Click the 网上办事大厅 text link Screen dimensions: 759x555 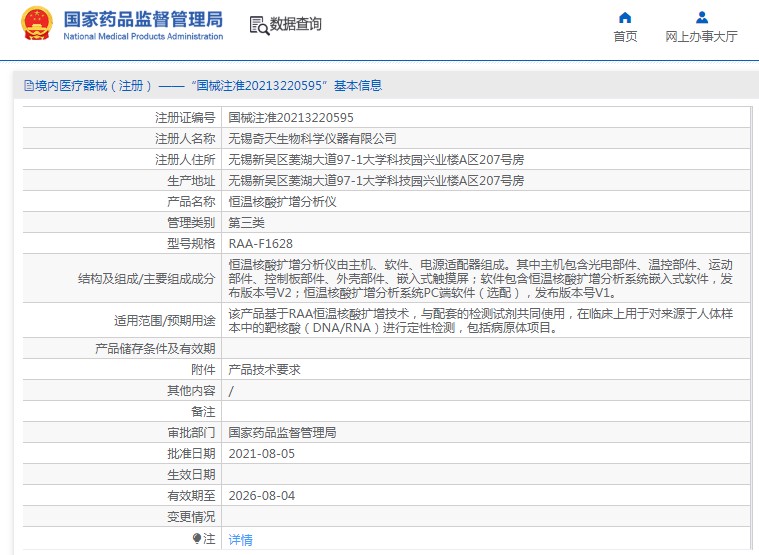point(701,37)
